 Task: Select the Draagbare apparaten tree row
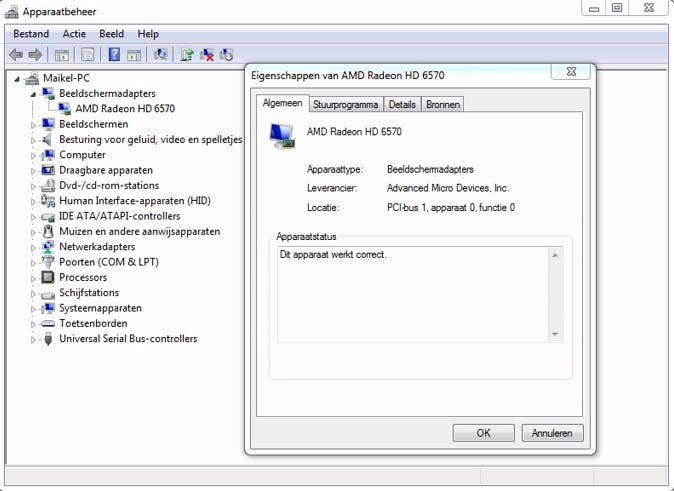coord(105,170)
